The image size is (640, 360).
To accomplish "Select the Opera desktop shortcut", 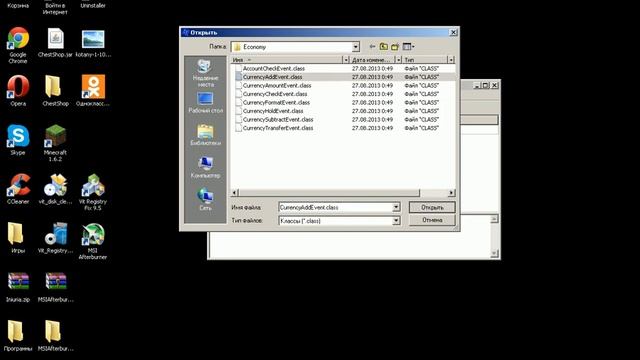I will click(18, 91).
